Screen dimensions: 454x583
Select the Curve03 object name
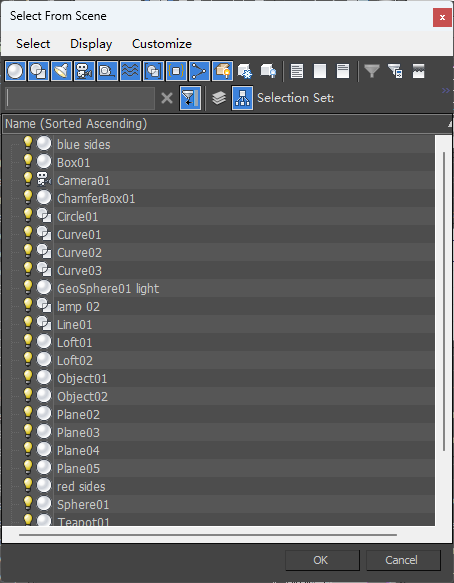[x=79, y=271]
